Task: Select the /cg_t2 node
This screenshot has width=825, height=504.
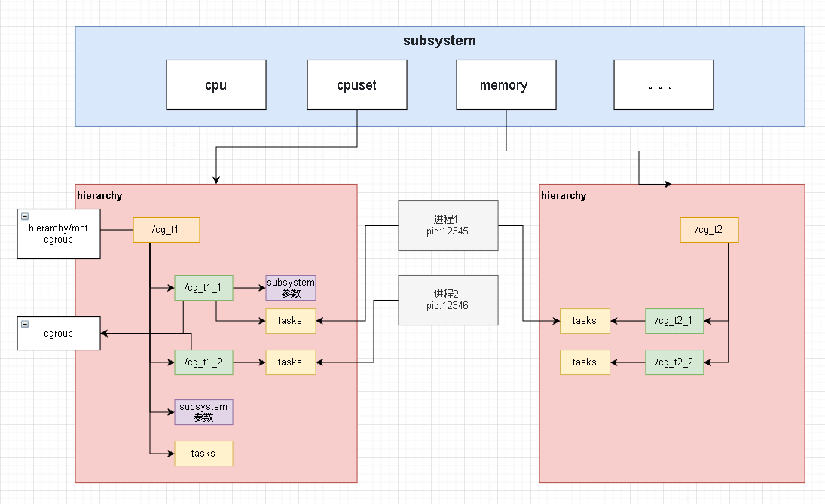Action: (709, 229)
